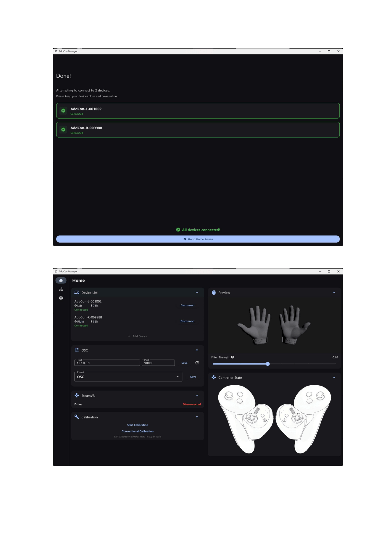Viewport: 392px width, 554px height.
Task: Click the AddCon-R-009988 card in Done window
Action: pos(198,130)
